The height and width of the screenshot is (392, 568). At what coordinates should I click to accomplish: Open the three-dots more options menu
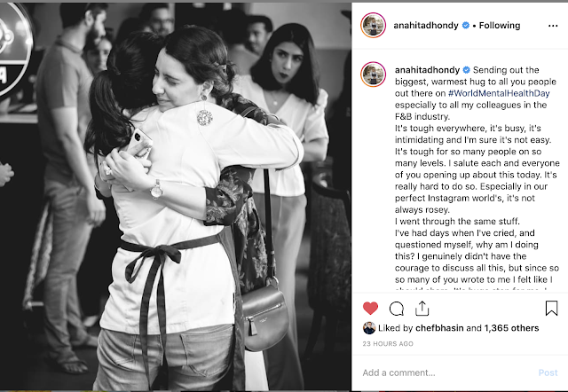coord(553,26)
